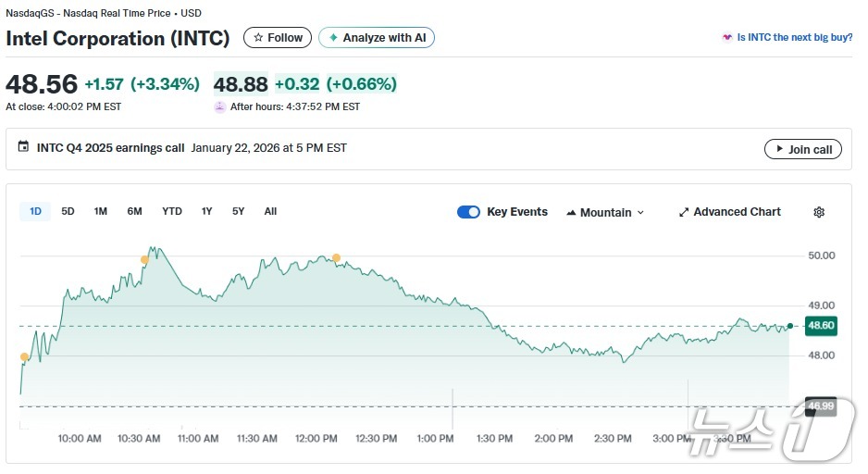Open chart settings gear icon
Viewport: 868px width, 474px height.
[818, 212]
